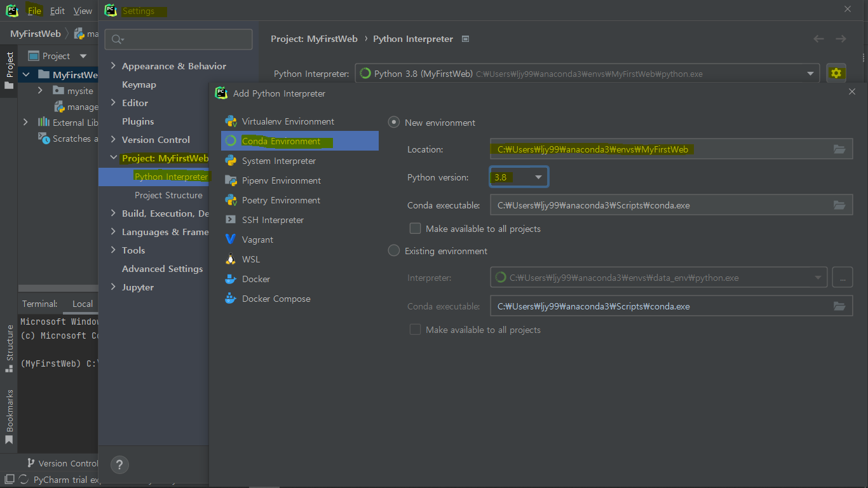This screenshot has height=488, width=868.
Task: Select Conda Environment in interpreter list
Action: [300, 141]
